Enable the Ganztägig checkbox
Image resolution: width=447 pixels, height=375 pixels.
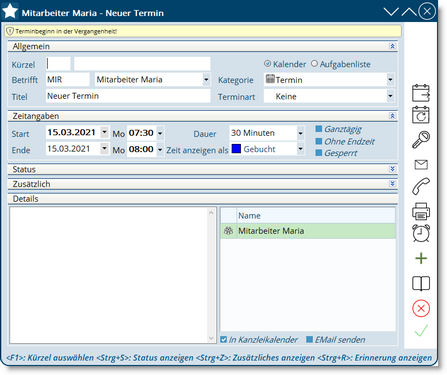pyautogui.click(x=319, y=129)
